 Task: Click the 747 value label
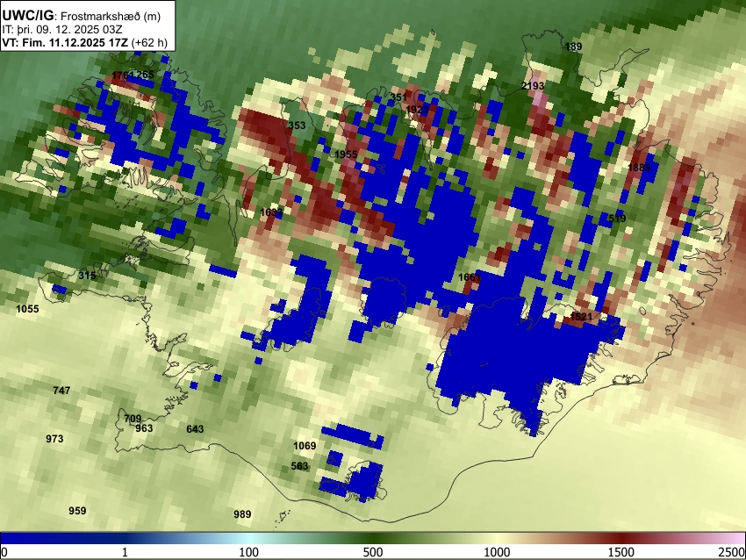[x=61, y=390]
